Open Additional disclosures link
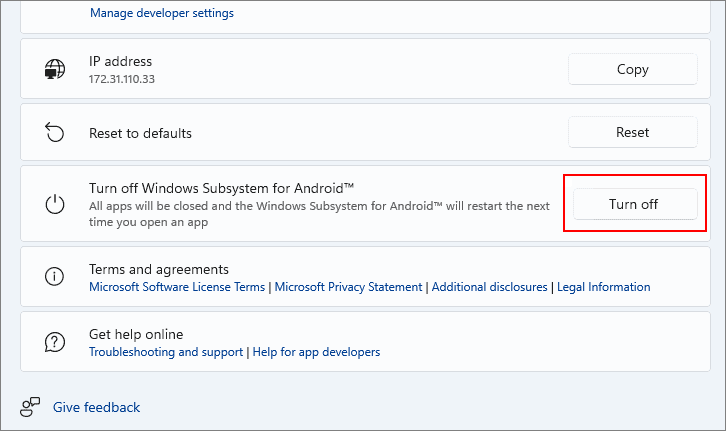Viewport: 726px width, 431px height. (x=489, y=287)
